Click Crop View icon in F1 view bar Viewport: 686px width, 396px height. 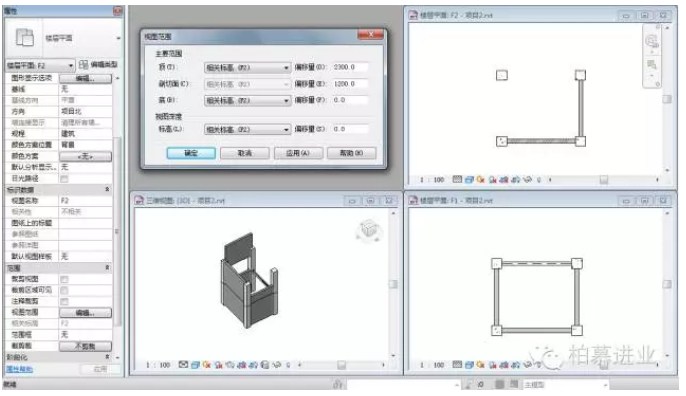tap(504, 364)
